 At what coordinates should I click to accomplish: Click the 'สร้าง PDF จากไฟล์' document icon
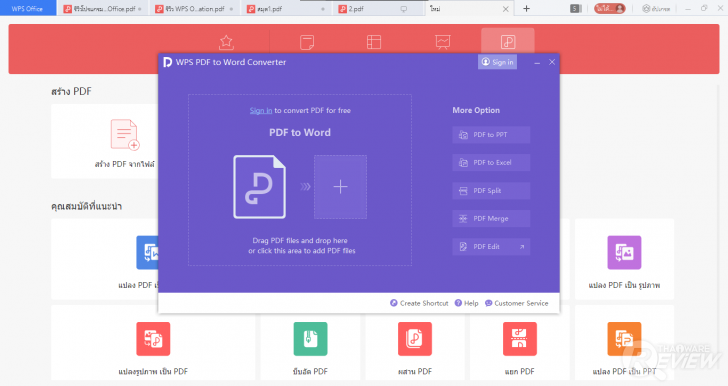125,135
